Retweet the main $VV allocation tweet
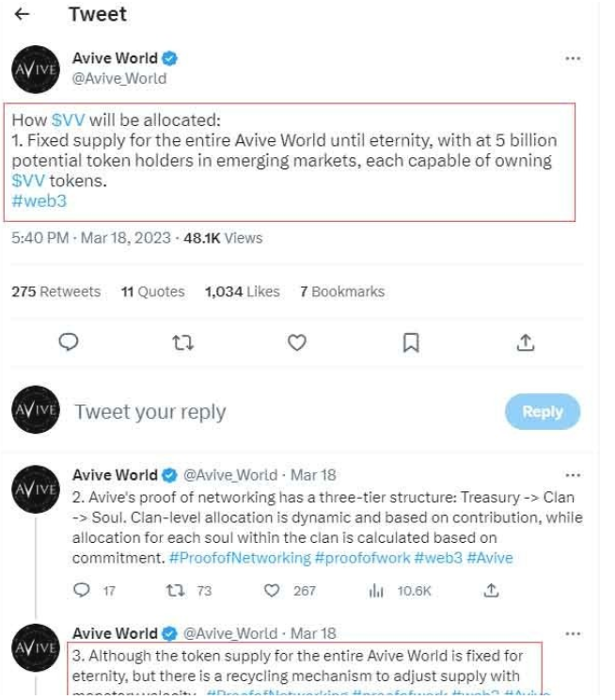615x700 pixels. tap(182, 343)
